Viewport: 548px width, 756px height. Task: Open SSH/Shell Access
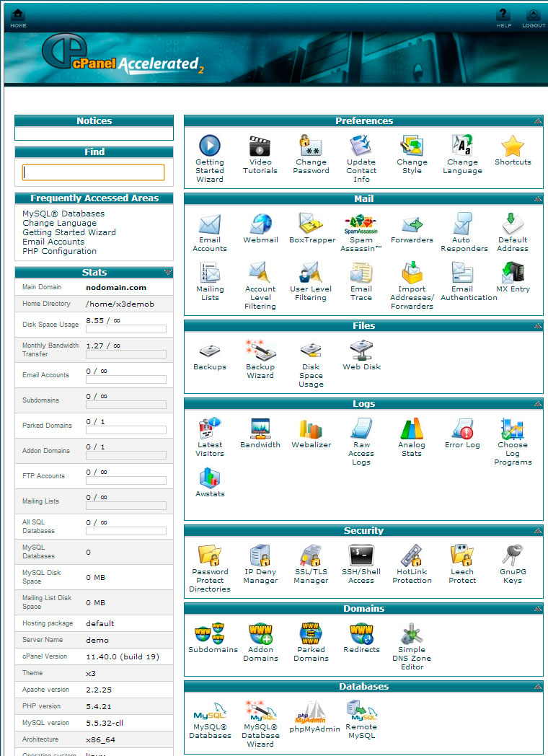(x=361, y=555)
